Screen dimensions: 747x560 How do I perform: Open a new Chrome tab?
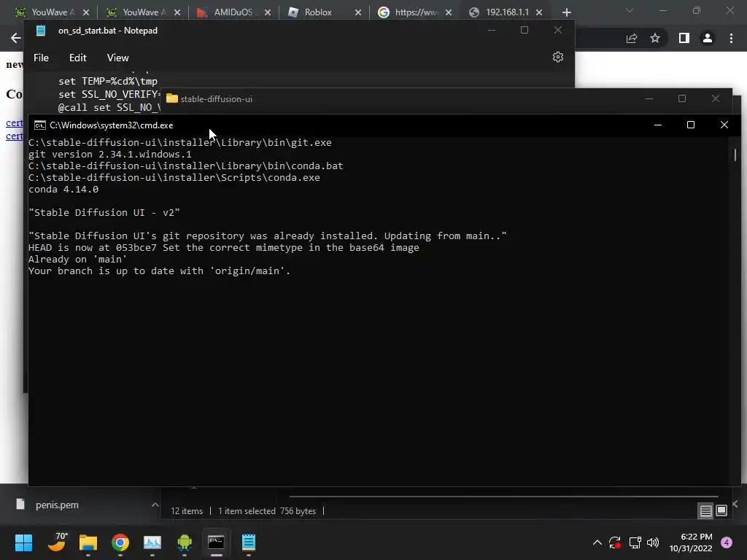(x=566, y=12)
